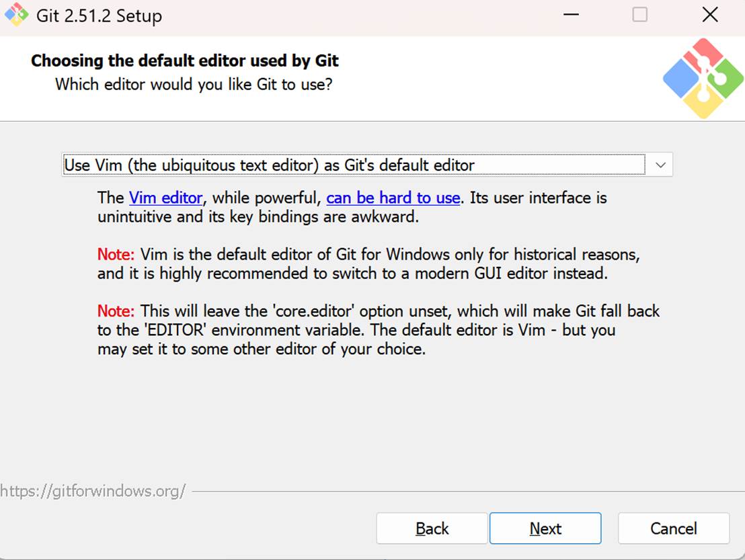Click the Git logo in title bar
This screenshot has width=745, height=560.
[x=16, y=15]
